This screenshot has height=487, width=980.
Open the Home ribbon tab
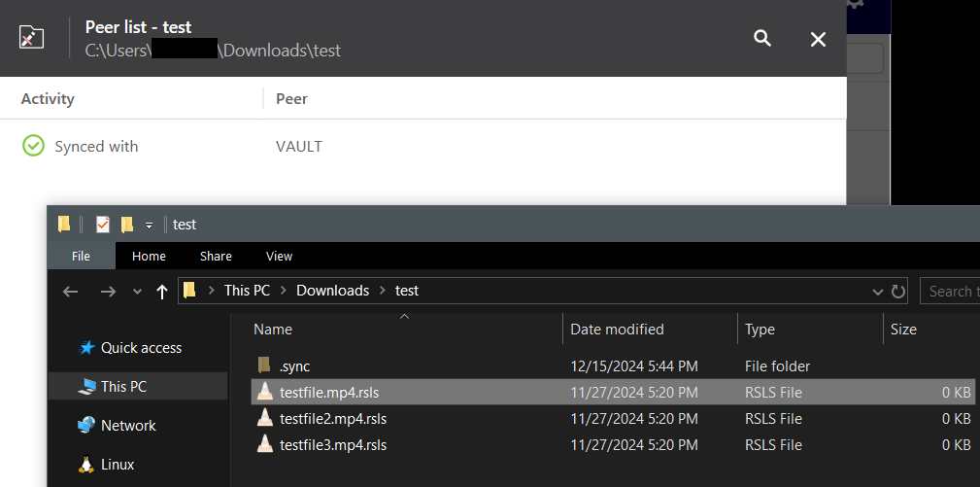point(149,256)
